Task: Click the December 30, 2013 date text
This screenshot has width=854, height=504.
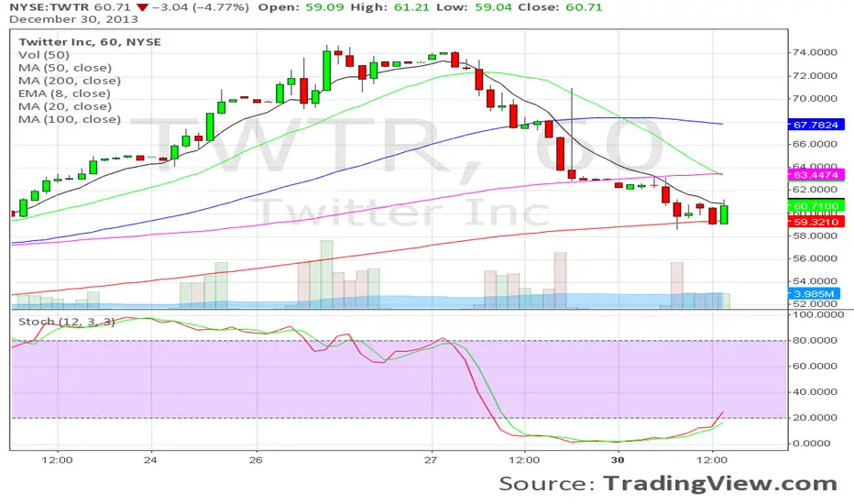Action: [73, 19]
